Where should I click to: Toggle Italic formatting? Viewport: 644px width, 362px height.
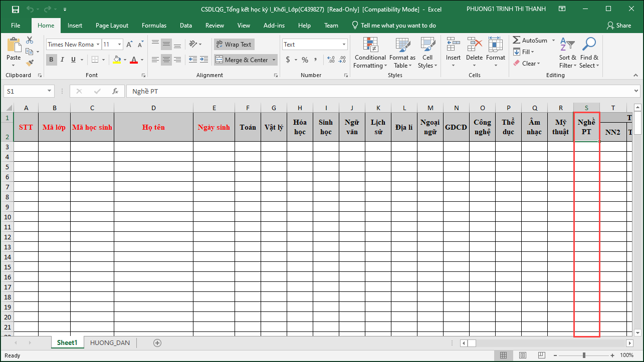[x=62, y=60]
